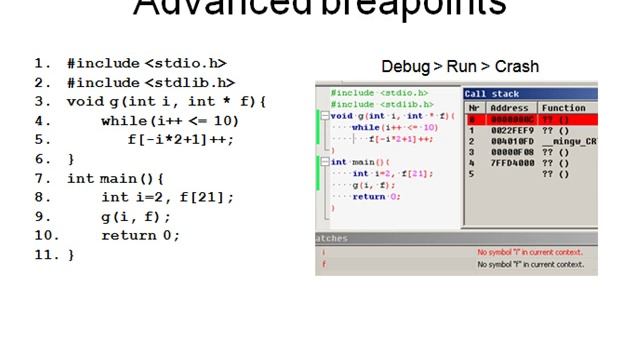Click '#include <stdlib.h>' in the editor screenshot

[382, 104]
